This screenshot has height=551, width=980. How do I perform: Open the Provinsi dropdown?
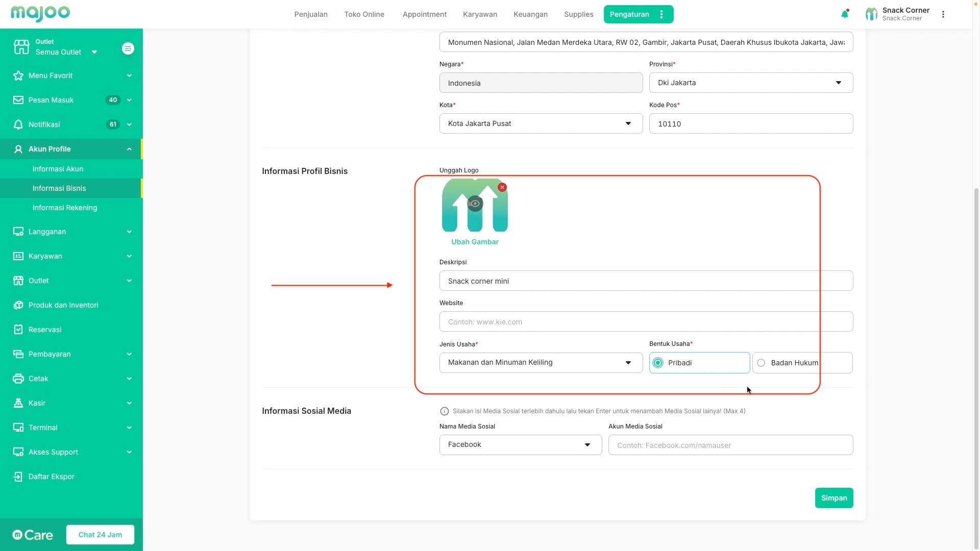pos(750,83)
